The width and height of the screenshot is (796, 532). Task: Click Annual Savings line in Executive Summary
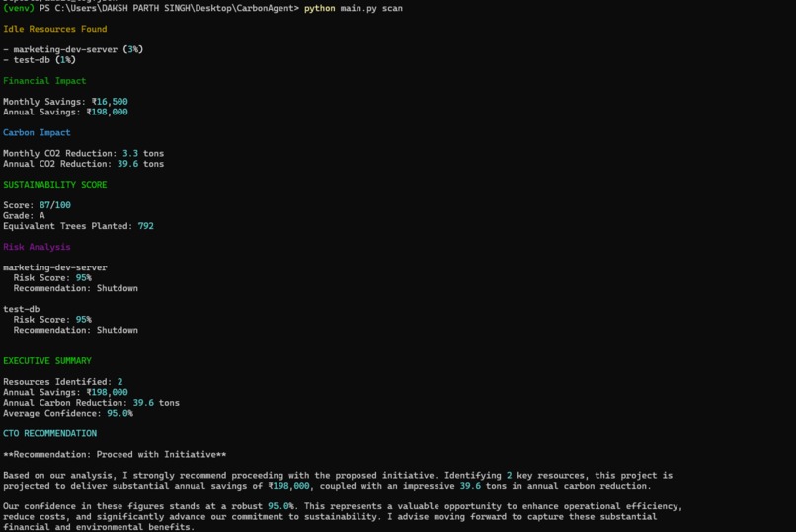(x=65, y=393)
